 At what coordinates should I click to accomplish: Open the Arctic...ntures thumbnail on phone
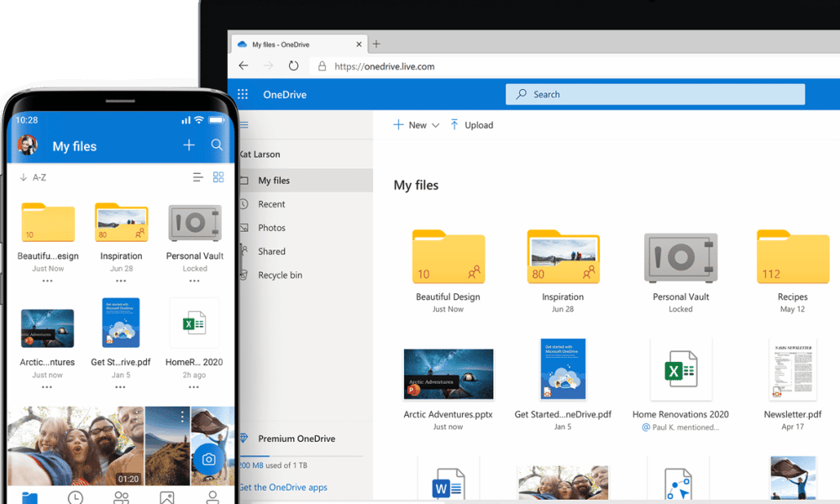point(48,328)
